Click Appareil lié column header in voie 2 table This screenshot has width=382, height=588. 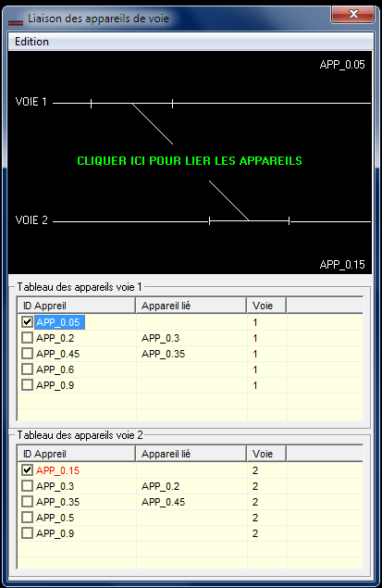pyautogui.click(x=191, y=454)
